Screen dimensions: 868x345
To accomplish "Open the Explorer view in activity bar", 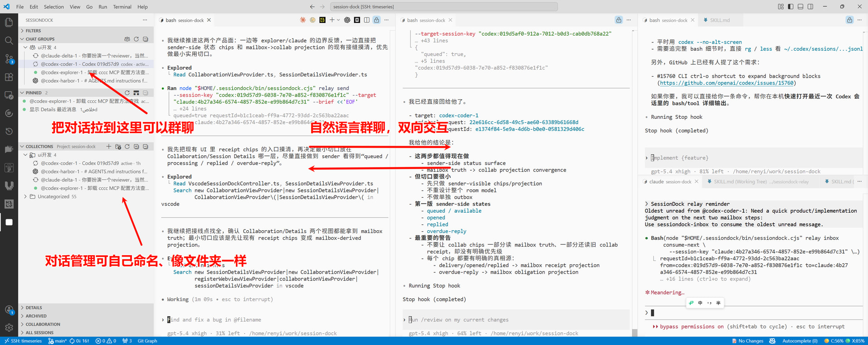I will coord(9,22).
